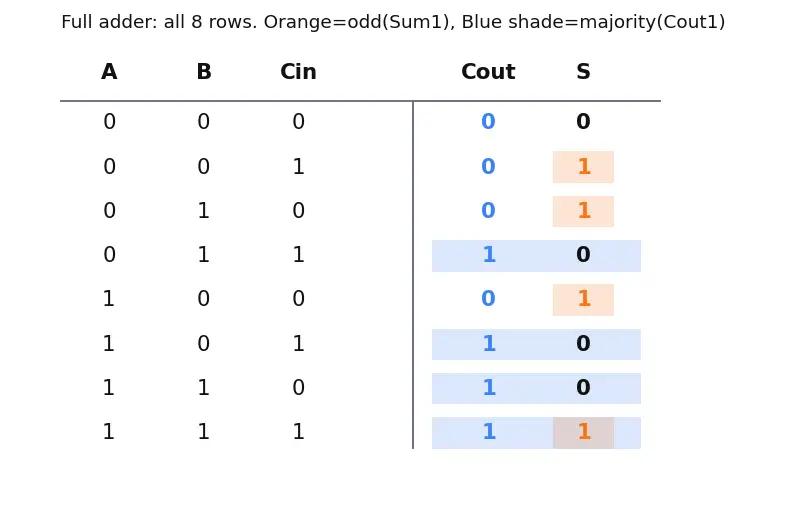Click the orange S value in row 0 0 1

[x=583, y=167]
